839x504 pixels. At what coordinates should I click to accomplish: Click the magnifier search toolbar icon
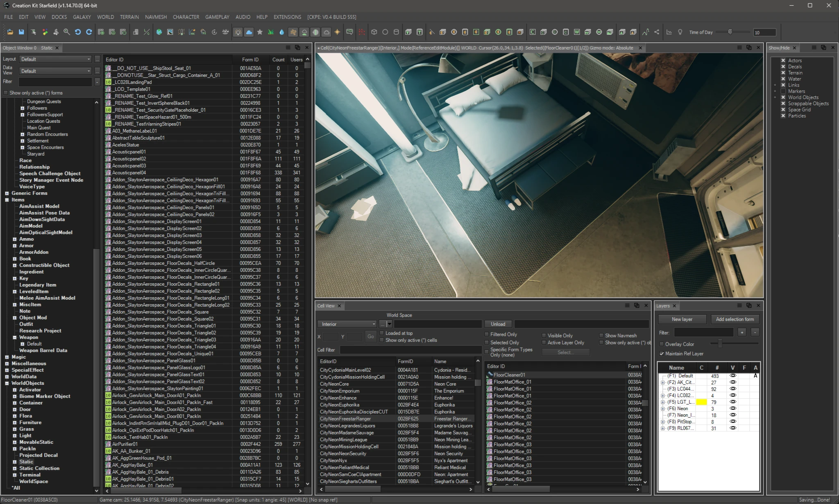66,32
